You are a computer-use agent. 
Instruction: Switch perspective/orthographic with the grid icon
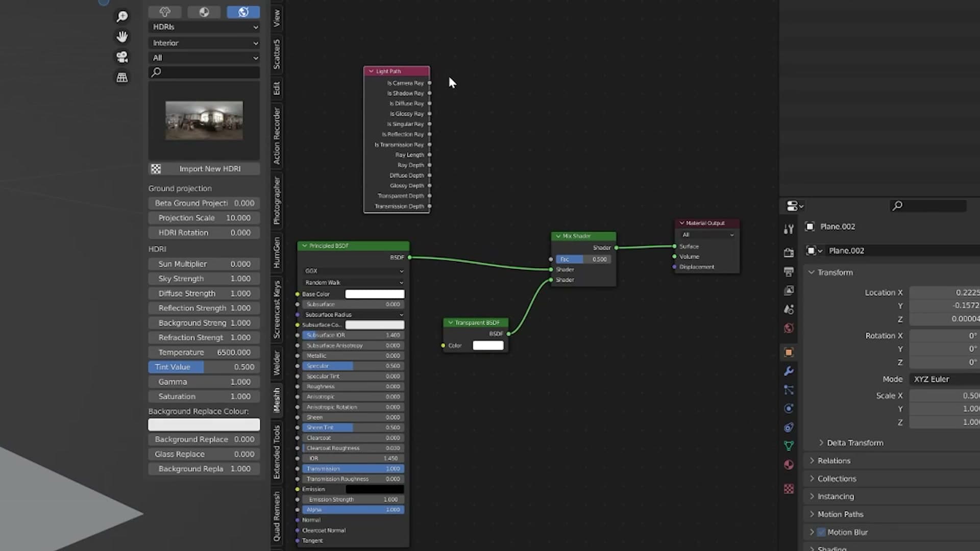[122, 77]
